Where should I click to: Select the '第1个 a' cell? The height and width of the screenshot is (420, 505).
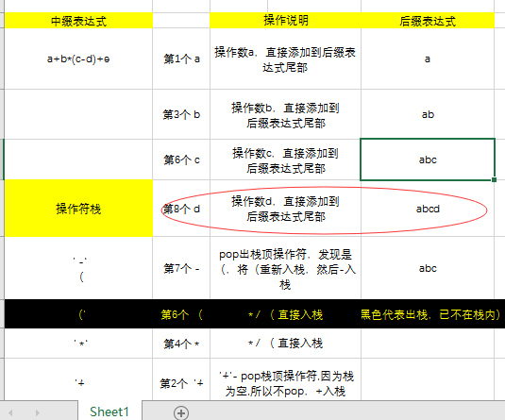181,59
